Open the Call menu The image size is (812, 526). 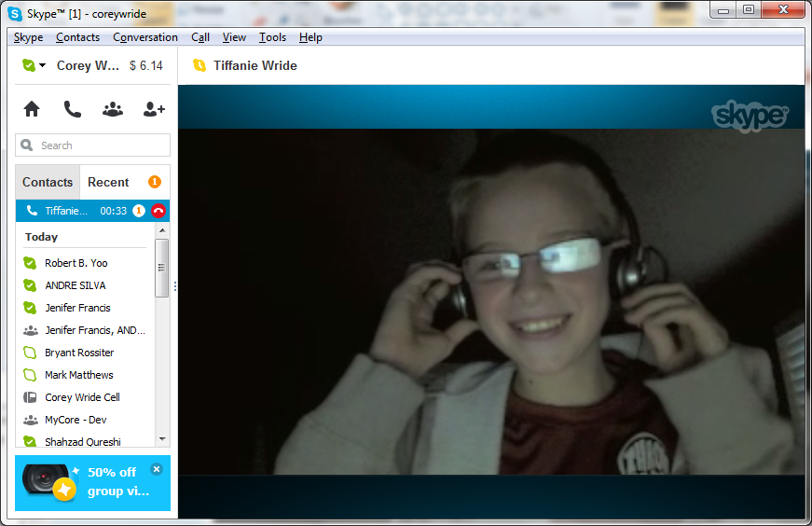[x=200, y=37]
